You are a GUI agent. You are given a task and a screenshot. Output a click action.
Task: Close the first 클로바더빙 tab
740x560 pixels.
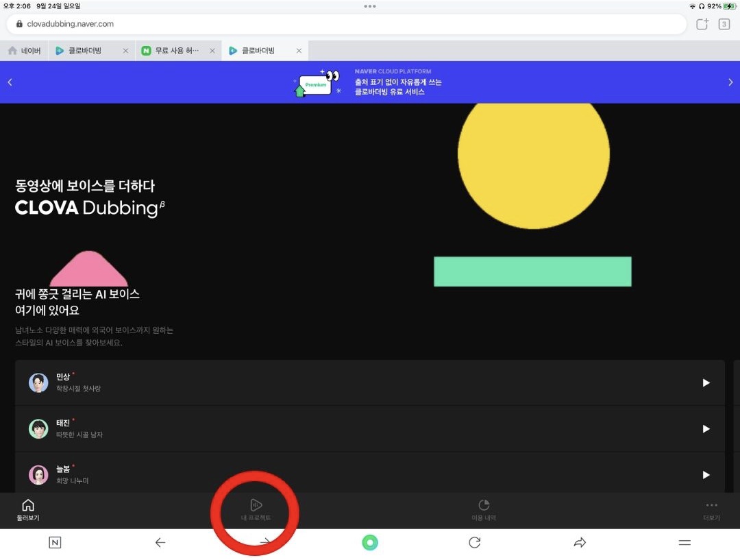click(125, 51)
